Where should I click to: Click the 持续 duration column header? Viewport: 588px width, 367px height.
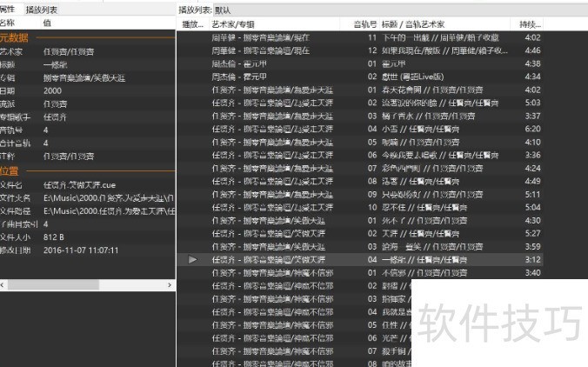(529, 23)
